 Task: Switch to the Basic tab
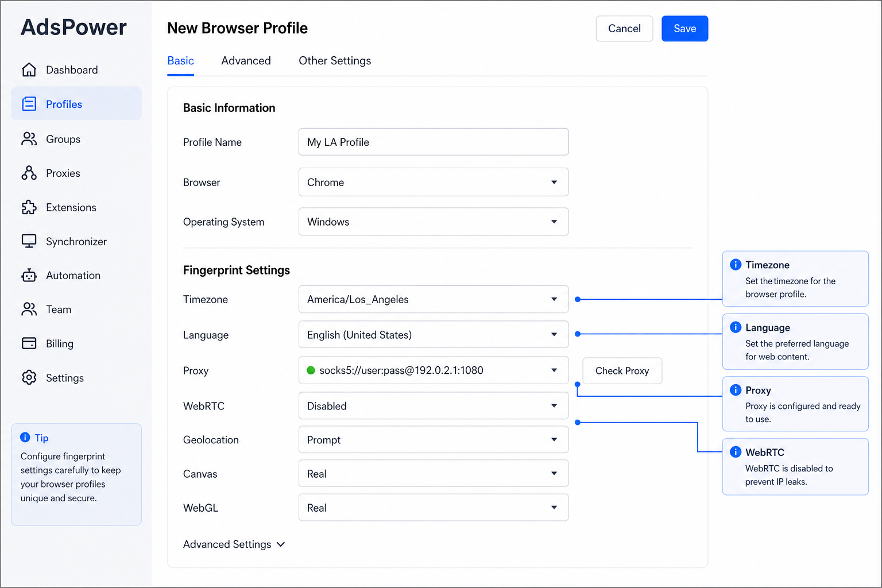pyautogui.click(x=180, y=61)
